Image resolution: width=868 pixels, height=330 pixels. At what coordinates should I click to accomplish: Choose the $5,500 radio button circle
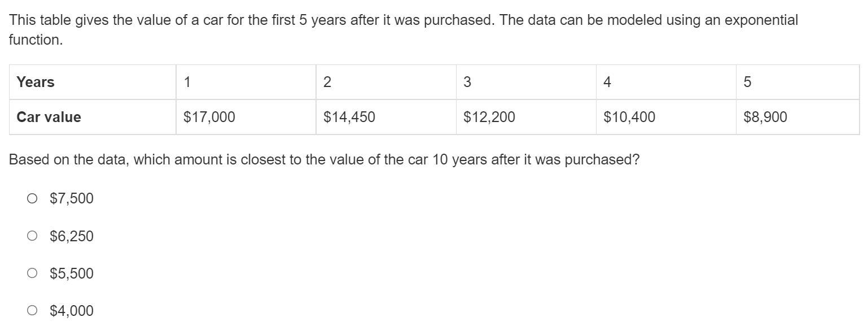click(32, 273)
